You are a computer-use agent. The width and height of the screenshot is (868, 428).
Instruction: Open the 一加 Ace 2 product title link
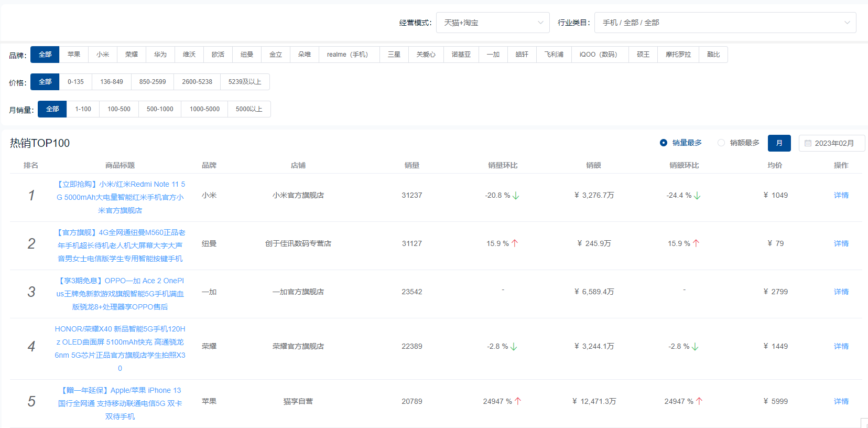pos(120,294)
